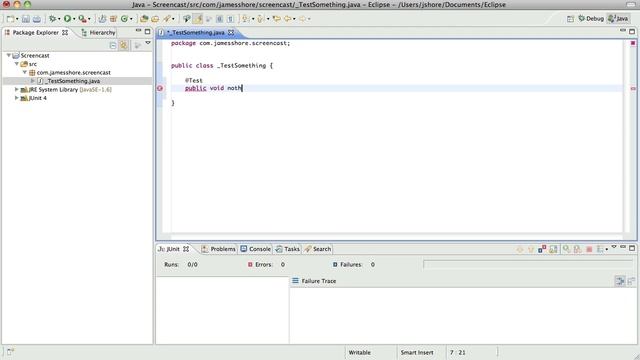The height and width of the screenshot is (360, 640).
Task: Stop JUnit test run red square
Action: coord(589,249)
